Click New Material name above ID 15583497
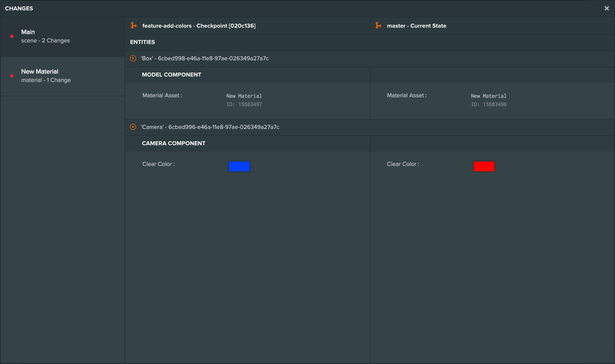 [x=244, y=96]
